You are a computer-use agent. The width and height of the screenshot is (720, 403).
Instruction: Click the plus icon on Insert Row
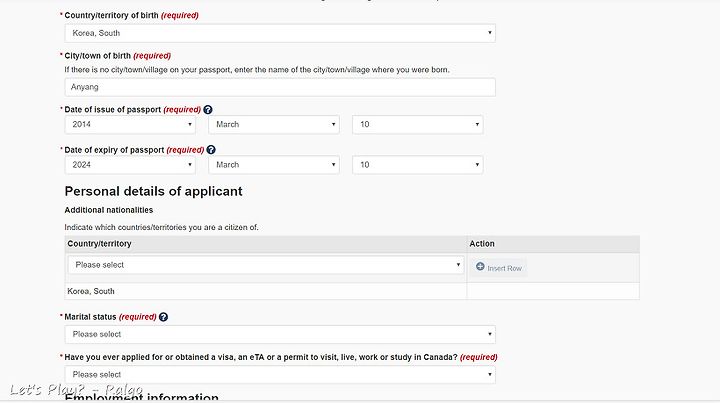[480, 267]
